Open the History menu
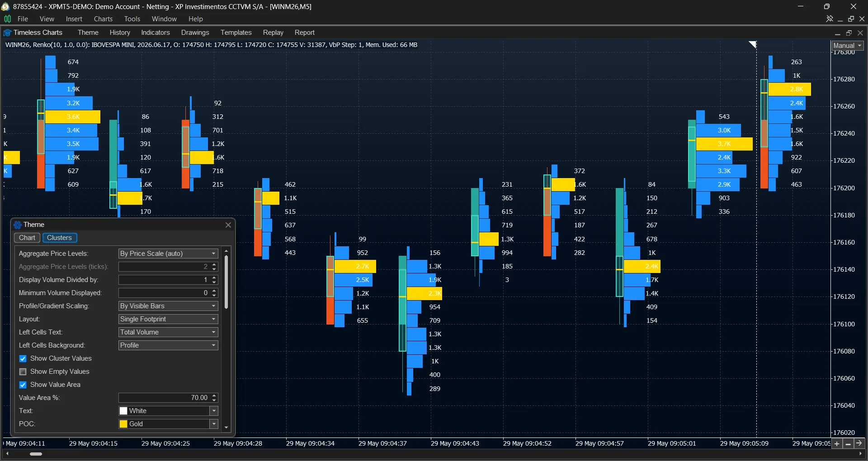This screenshot has height=461, width=868. point(120,33)
